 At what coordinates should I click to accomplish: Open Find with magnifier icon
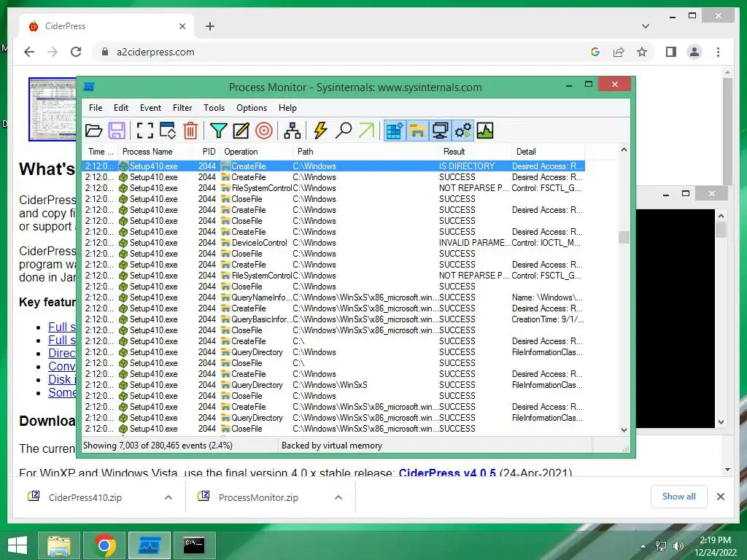(344, 131)
